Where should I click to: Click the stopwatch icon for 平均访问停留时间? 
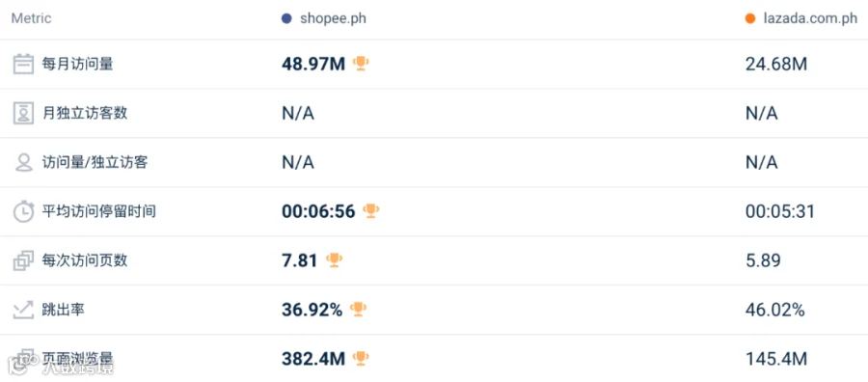(23, 211)
